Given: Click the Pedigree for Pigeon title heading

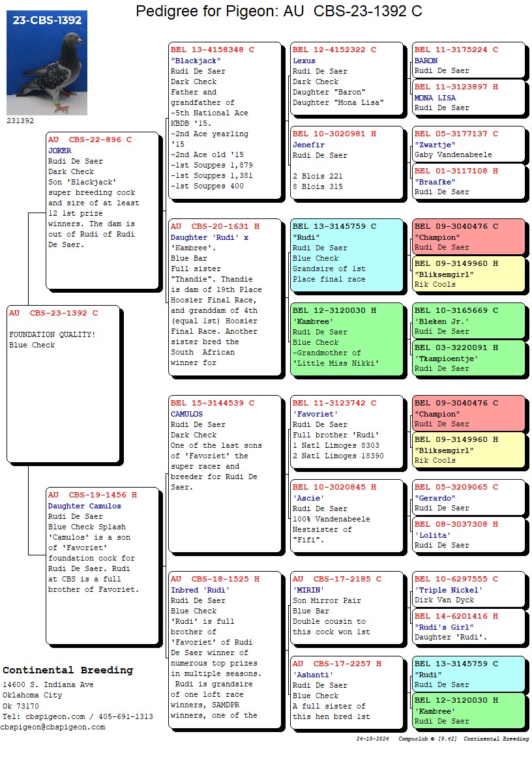Looking at the screenshot, I should tap(278, 11).
